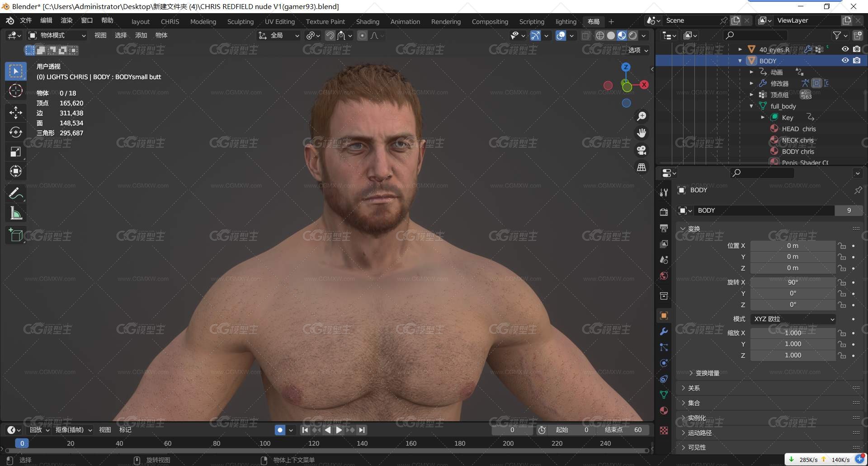Toggle X-ray in viewport header
This screenshot has height=466, width=868.
tap(586, 36)
